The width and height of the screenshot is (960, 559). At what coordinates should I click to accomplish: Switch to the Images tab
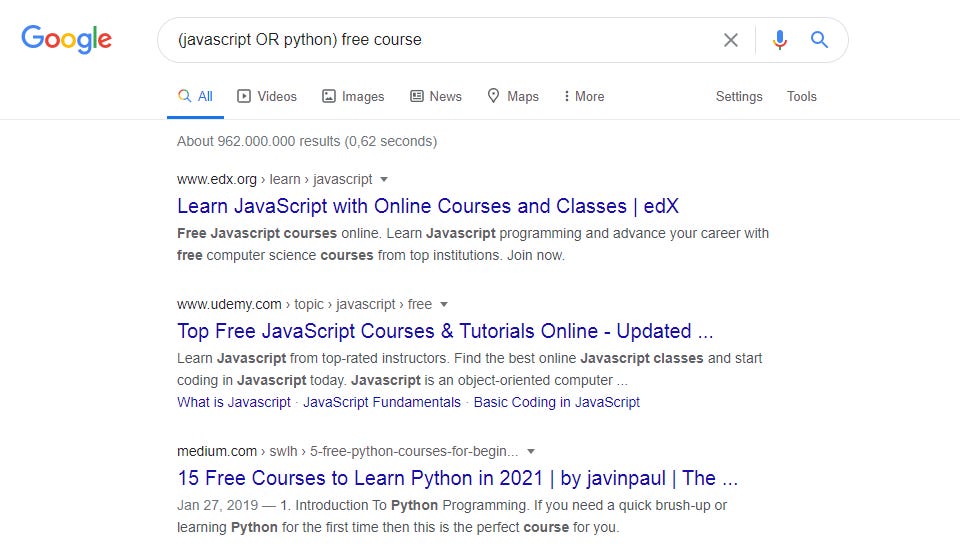[353, 96]
